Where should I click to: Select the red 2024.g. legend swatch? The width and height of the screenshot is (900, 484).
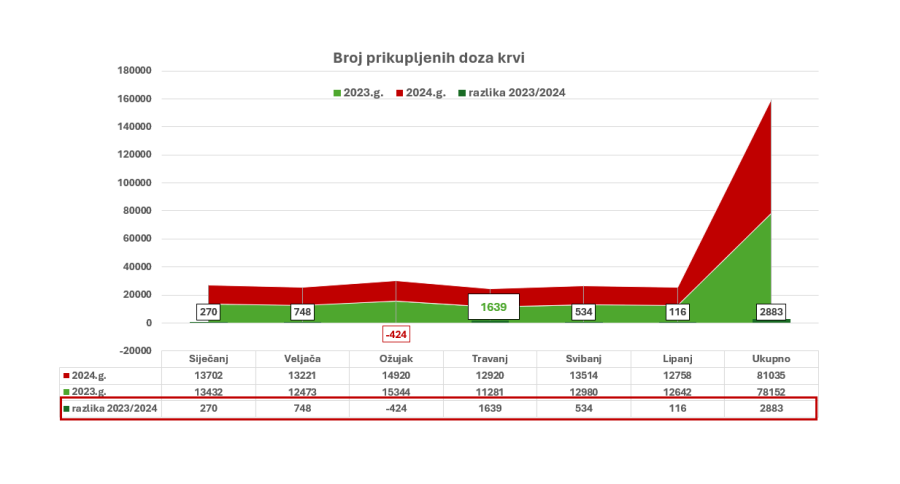(x=399, y=93)
